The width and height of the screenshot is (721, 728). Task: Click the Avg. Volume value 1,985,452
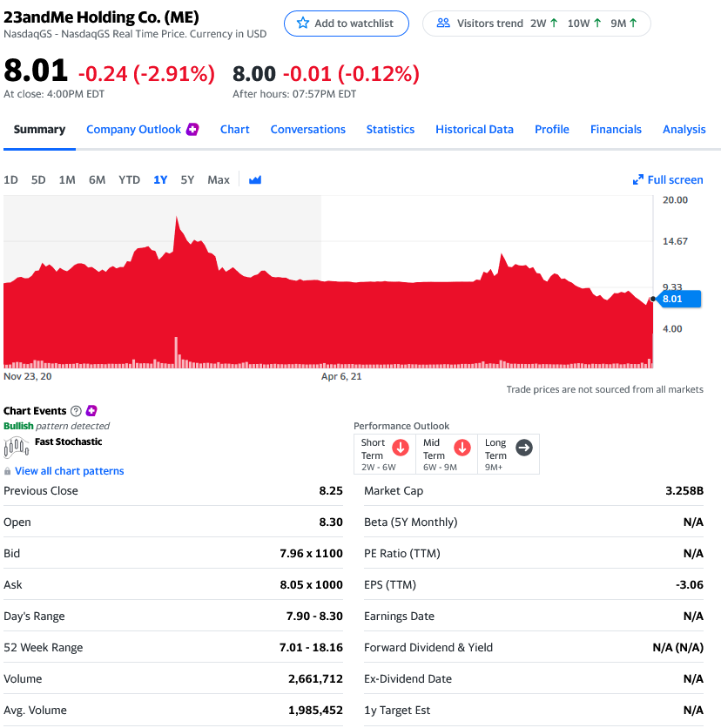click(x=315, y=711)
